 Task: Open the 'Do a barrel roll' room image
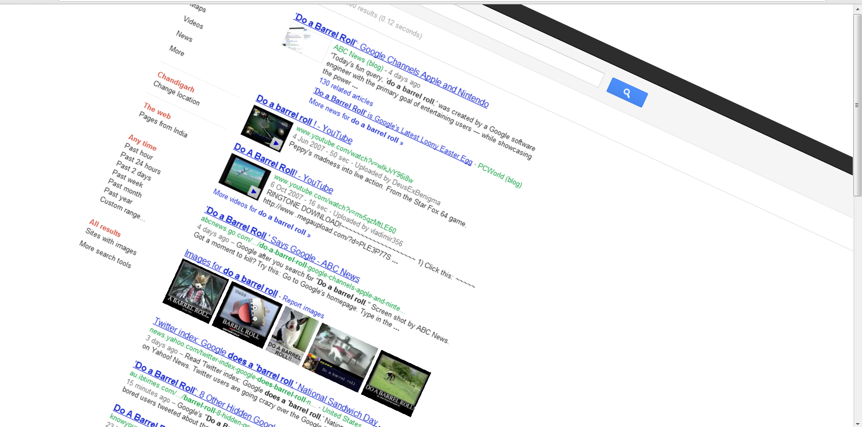(x=340, y=357)
